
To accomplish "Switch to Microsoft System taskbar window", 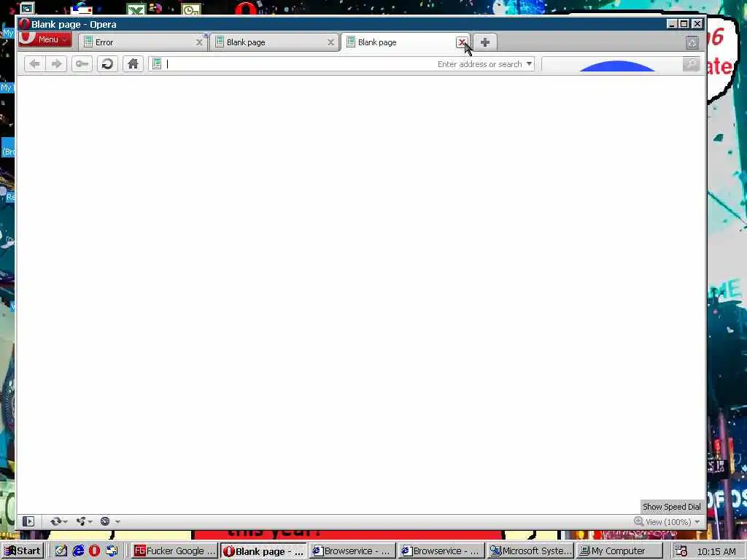I will [530, 551].
